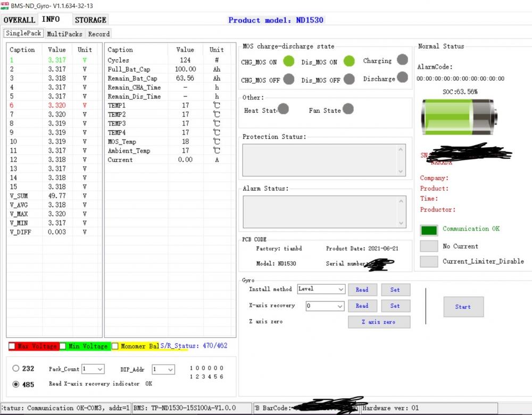Click the Cycles value 124

[x=185, y=60]
